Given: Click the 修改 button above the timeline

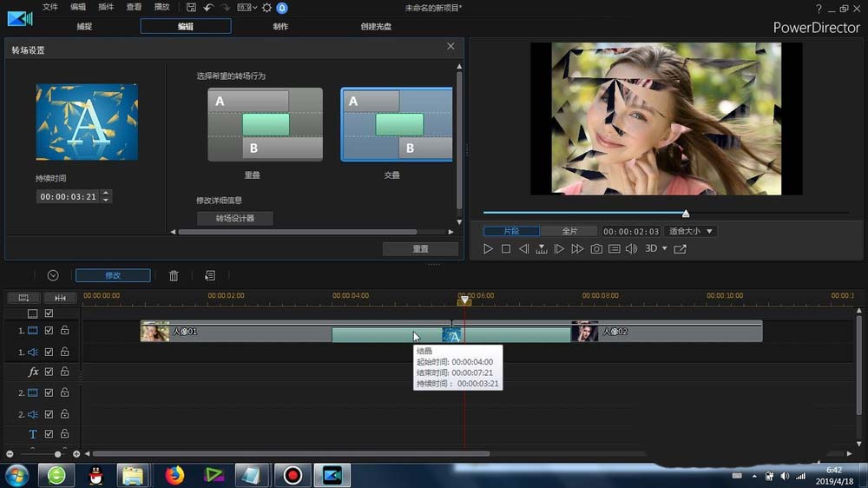Looking at the screenshot, I should click(x=113, y=275).
